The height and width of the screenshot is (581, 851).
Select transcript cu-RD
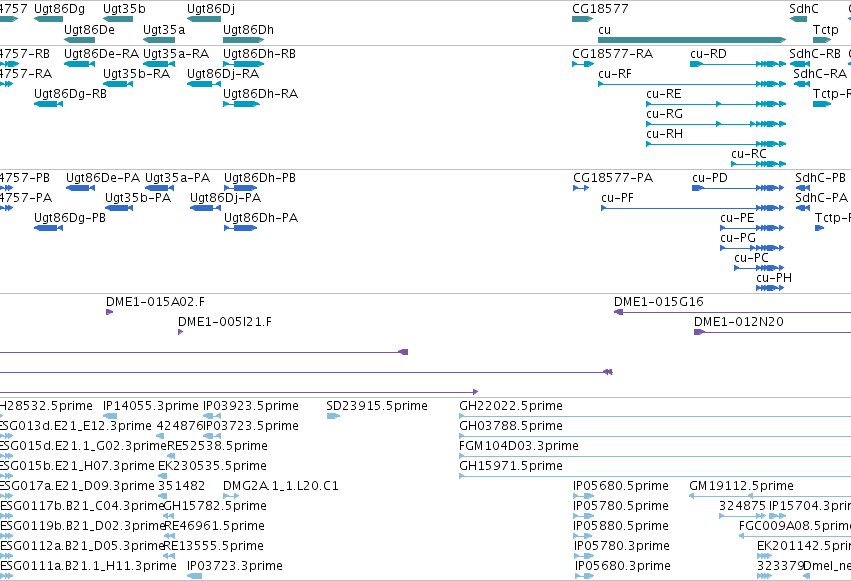pos(738,64)
